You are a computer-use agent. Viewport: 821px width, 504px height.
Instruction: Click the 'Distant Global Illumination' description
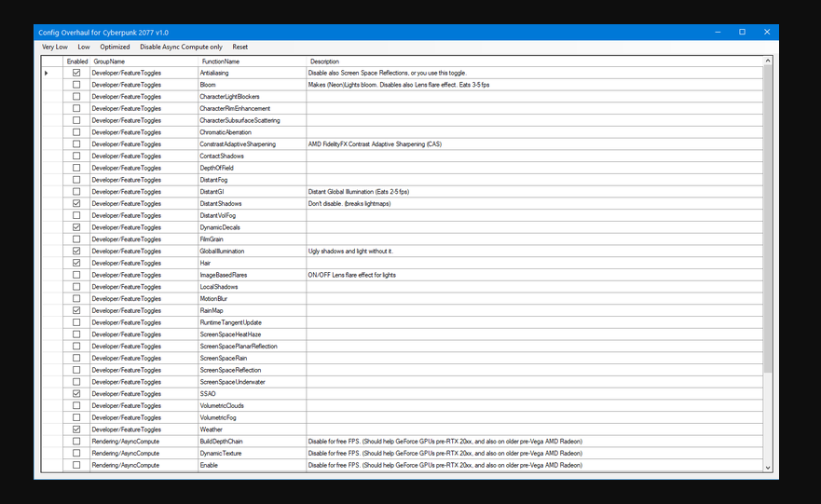pos(534,192)
